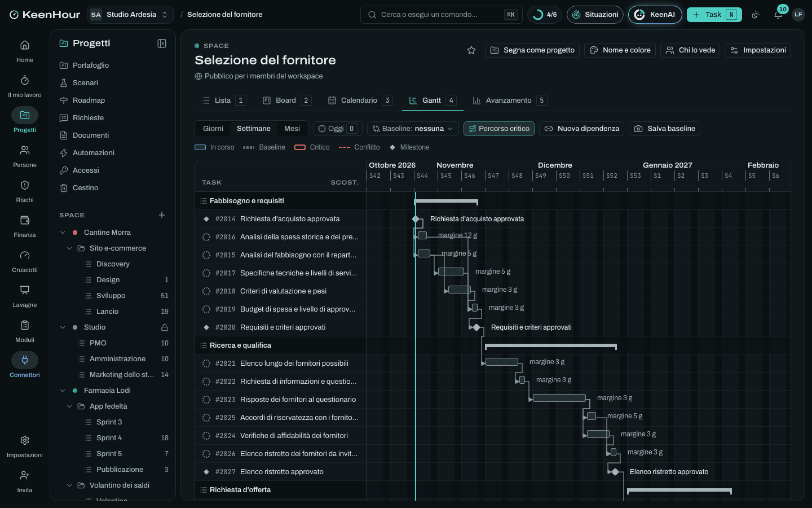This screenshot has width=812, height=508.
Task: Select the Requisiti e criteri approvati milestone diamond
Action: [476, 327]
